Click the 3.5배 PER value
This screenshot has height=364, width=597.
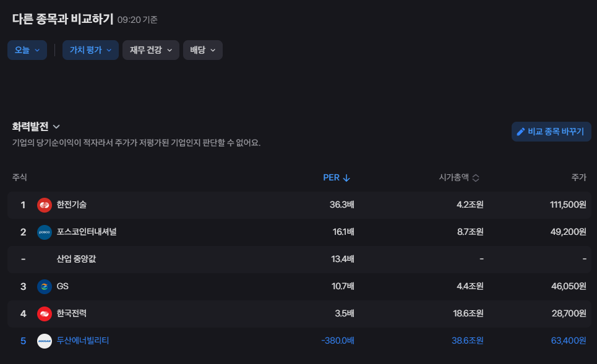pyautogui.click(x=345, y=313)
